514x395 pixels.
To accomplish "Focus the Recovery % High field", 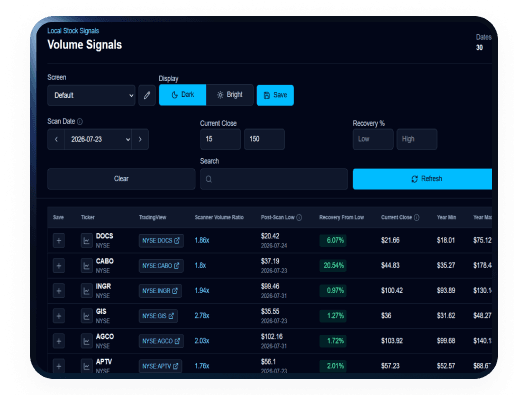I will tap(417, 139).
